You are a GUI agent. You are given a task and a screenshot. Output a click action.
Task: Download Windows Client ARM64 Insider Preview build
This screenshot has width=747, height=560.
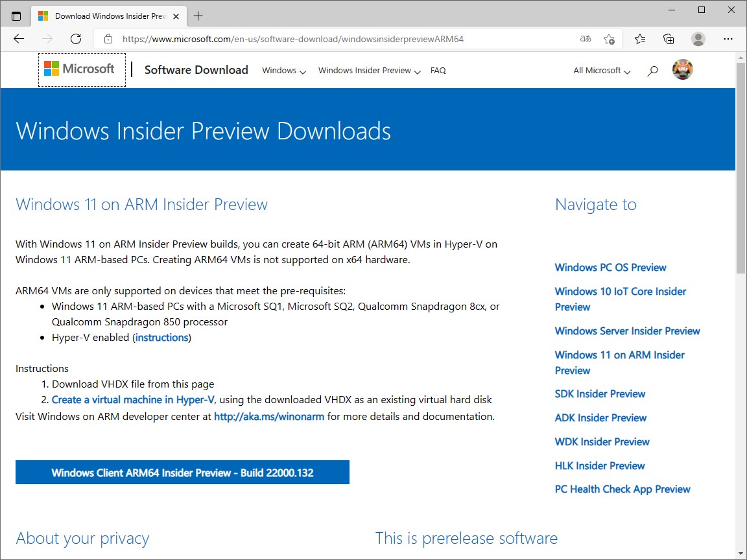(x=182, y=472)
